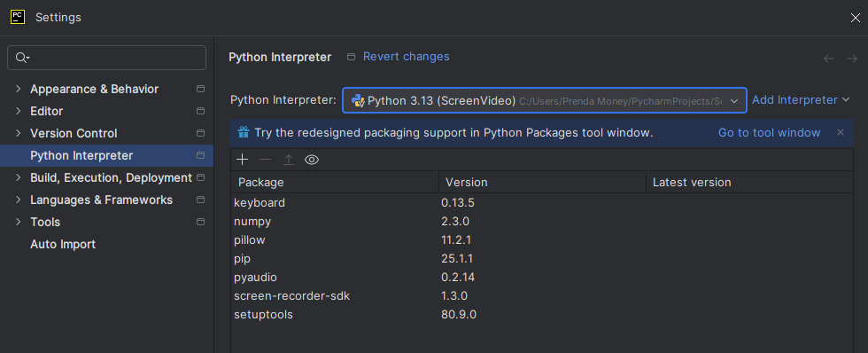Viewport: 868px width, 353px height.
Task: Click version 11.2.1 of pillow
Action: click(456, 240)
